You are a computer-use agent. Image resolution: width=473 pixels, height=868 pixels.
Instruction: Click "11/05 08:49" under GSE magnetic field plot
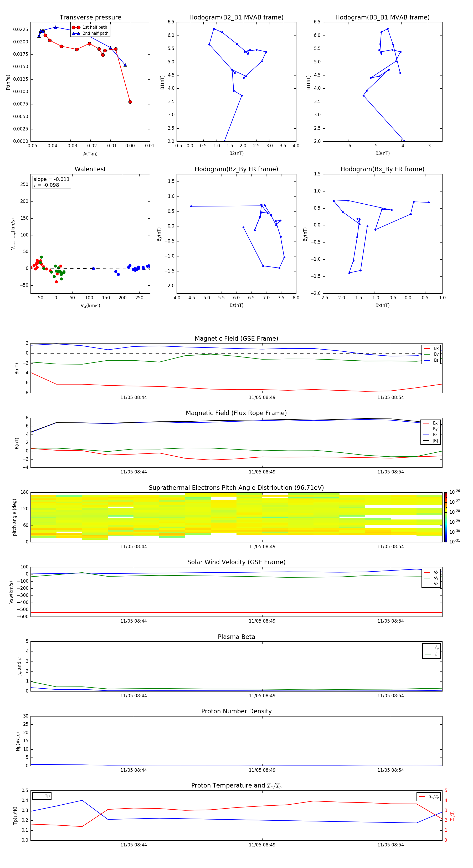tap(262, 398)
